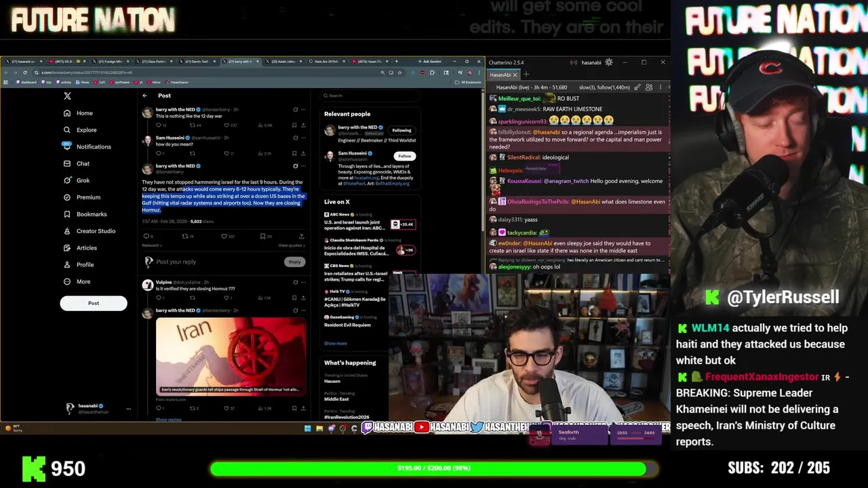Like the tweet showing 437 likes
This screenshot has height=488, width=868.
tap(231, 125)
